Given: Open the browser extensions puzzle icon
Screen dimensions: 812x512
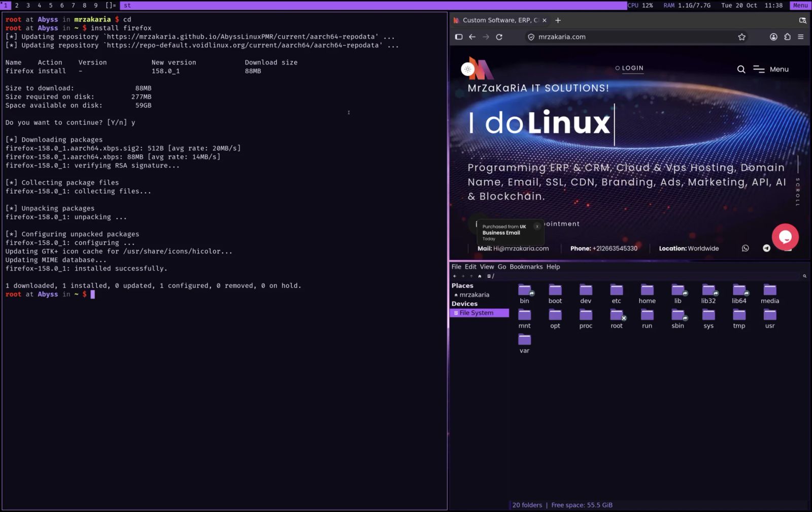Looking at the screenshot, I should tap(787, 37).
